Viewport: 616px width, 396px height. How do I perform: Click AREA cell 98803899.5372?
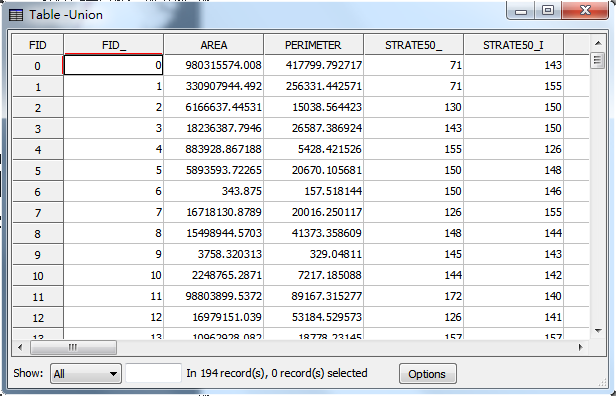point(213,296)
